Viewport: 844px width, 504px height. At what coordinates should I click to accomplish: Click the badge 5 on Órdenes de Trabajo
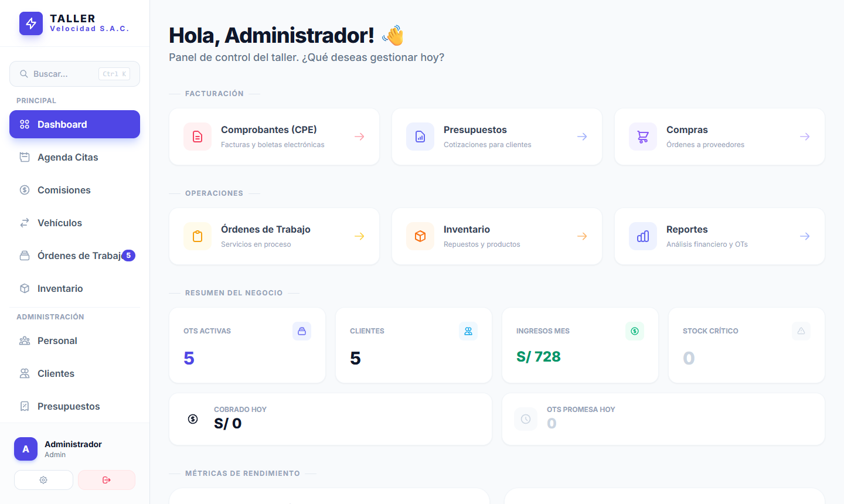(128, 256)
